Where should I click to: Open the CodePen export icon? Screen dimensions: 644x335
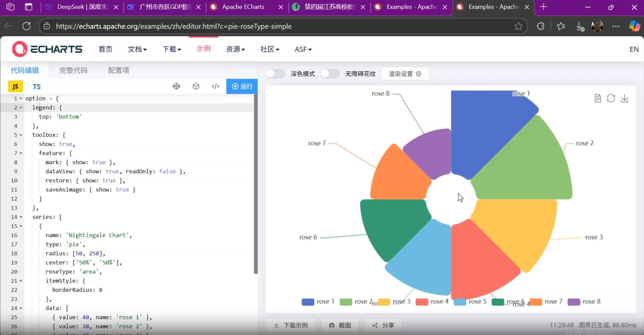(176, 86)
